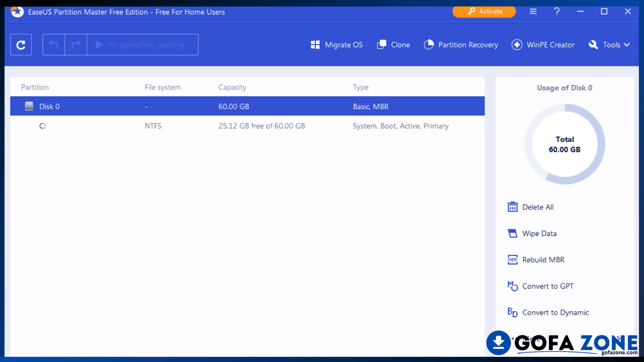Click the Clone icon
Viewport: 644px width, 362px height.
[x=381, y=45]
